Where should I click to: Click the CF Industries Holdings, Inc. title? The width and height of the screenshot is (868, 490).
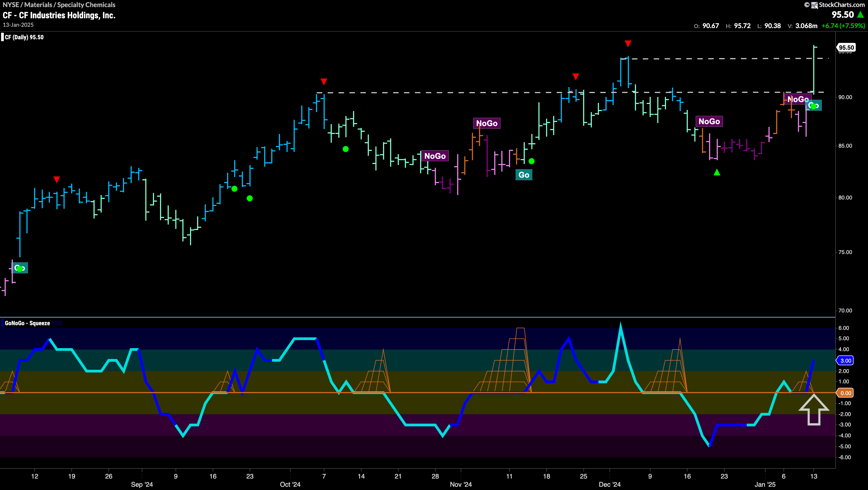59,15
